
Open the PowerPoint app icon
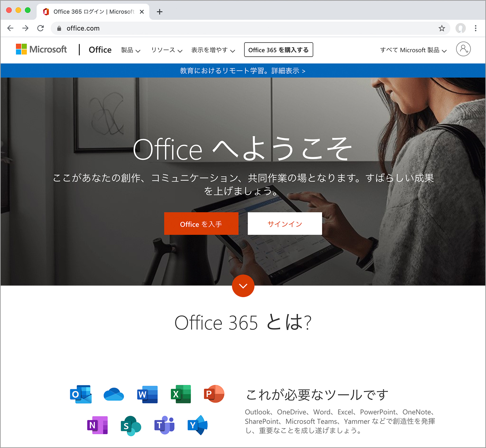214,394
